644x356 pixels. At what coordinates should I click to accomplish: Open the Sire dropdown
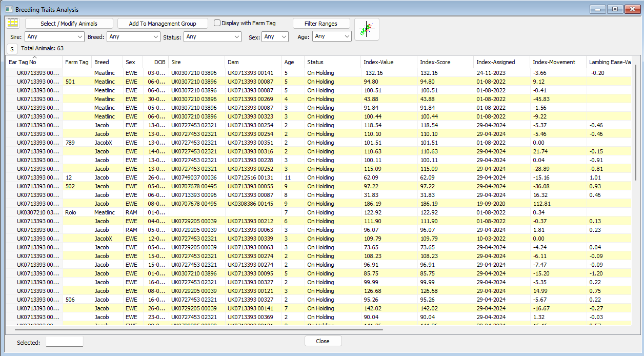(x=54, y=37)
